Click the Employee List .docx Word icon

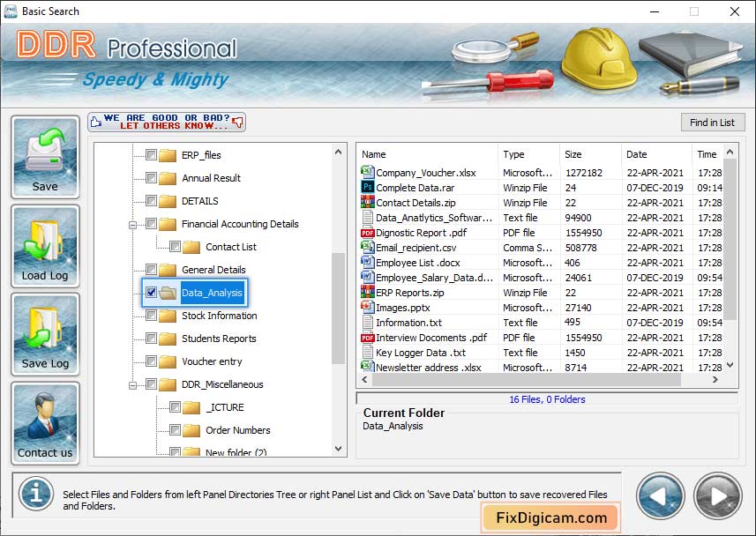367,262
